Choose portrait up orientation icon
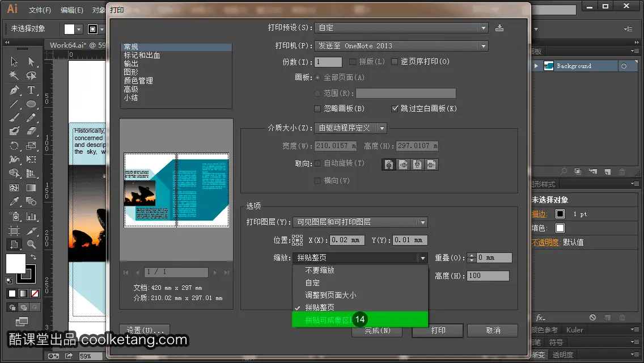 (388, 164)
